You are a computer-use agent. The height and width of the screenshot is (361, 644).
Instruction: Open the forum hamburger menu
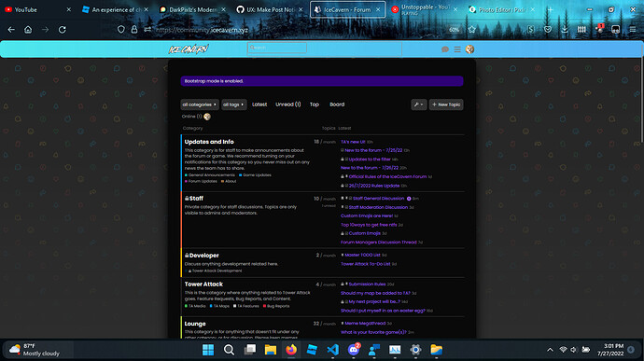(457, 49)
